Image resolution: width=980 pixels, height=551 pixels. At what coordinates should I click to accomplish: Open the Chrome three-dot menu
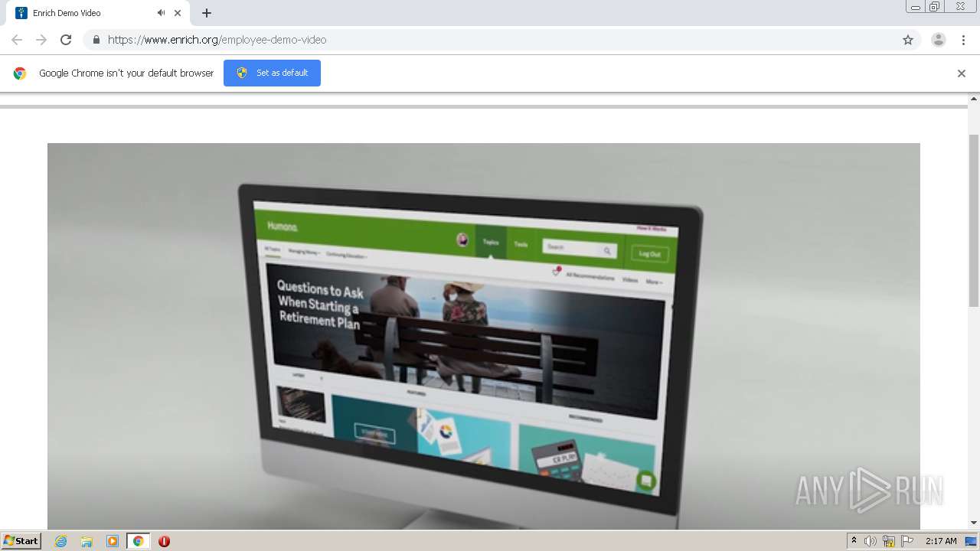963,40
